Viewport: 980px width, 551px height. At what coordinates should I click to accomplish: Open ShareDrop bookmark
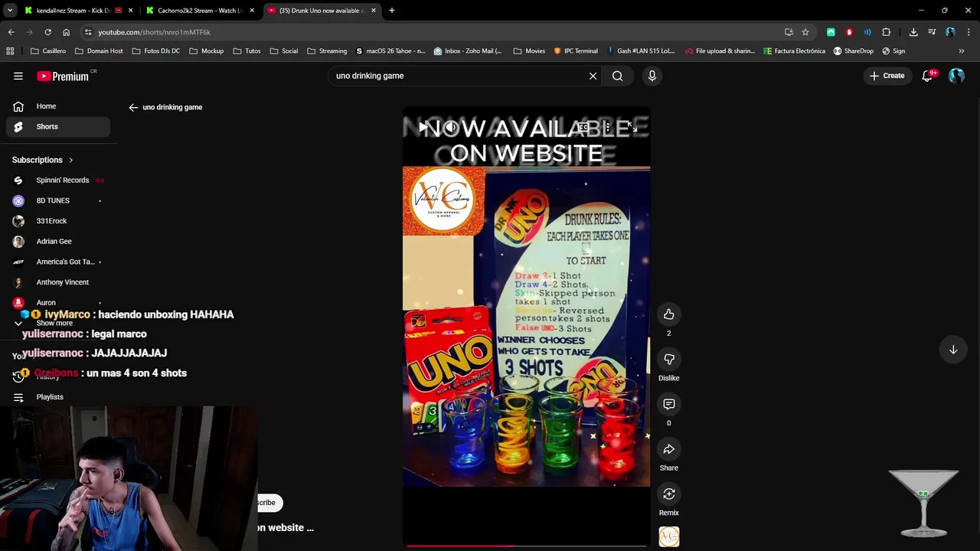tap(853, 51)
